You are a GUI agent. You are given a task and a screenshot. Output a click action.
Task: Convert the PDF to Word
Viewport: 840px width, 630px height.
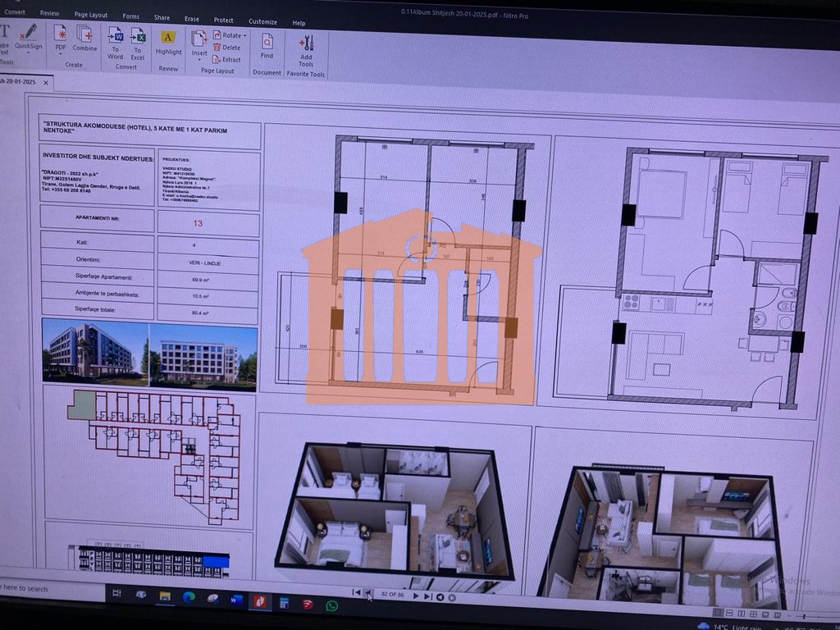point(116,41)
